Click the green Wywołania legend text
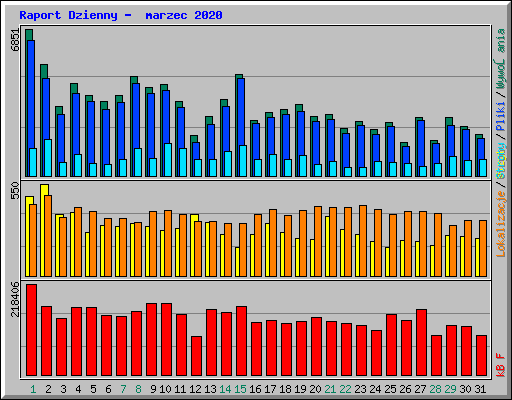 tap(501, 59)
